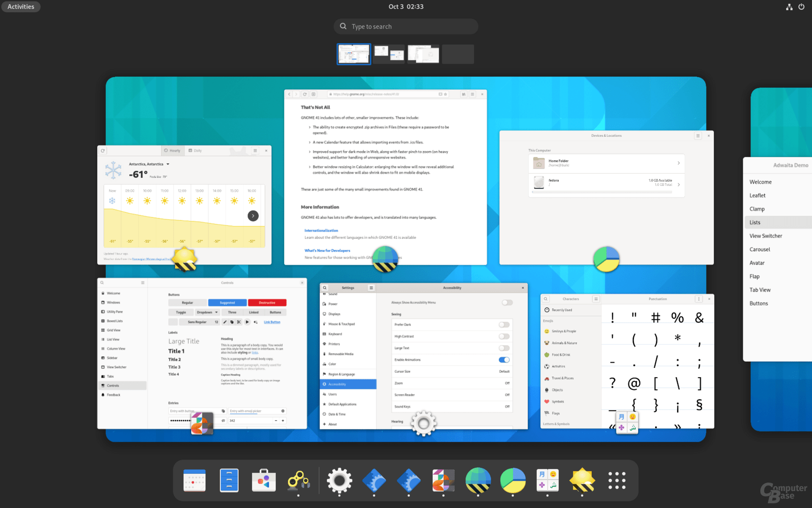
Task: Open the Home Folder row chevron
Action: 679,163
